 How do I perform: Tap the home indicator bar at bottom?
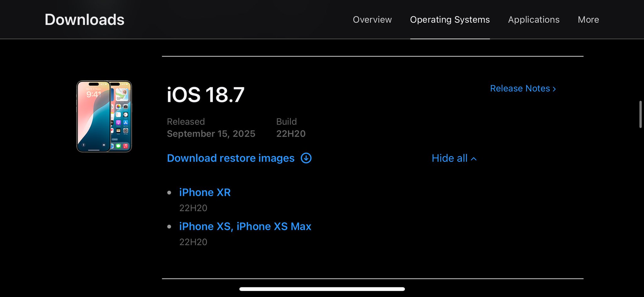[x=322, y=289]
